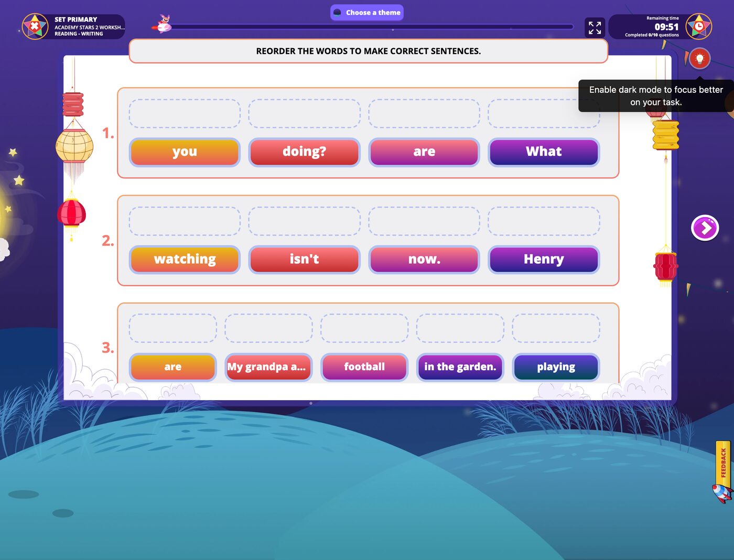Select the 'What' word tile
734x560 pixels.
pyautogui.click(x=544, y=152)
